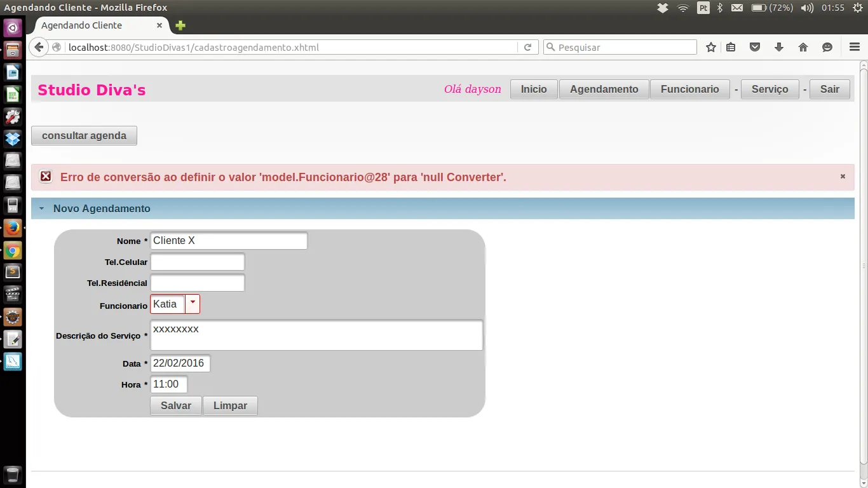Reload the page from address bar
This screenshot has height=488, width=868.
coord(527,47)
